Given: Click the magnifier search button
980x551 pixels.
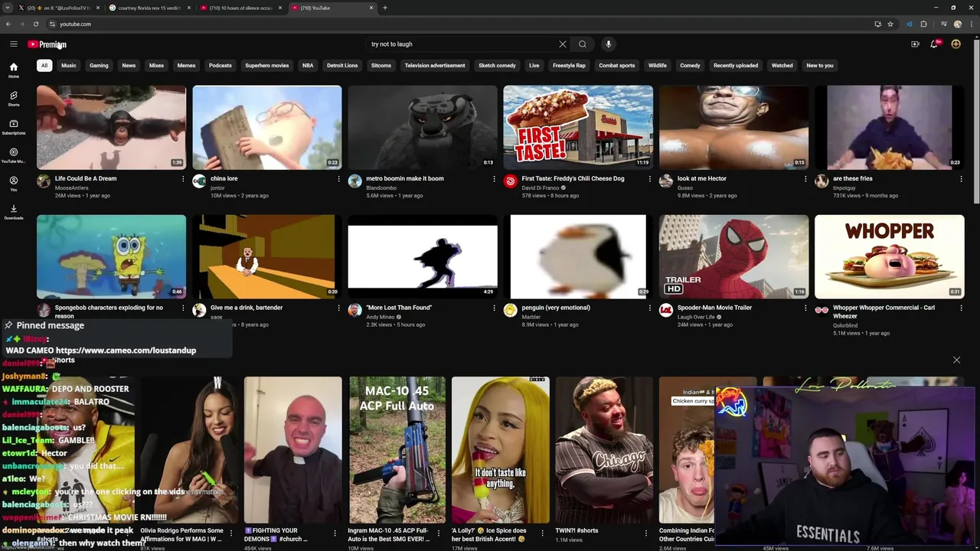Looking at the screenshot, I should coord(583,44).
